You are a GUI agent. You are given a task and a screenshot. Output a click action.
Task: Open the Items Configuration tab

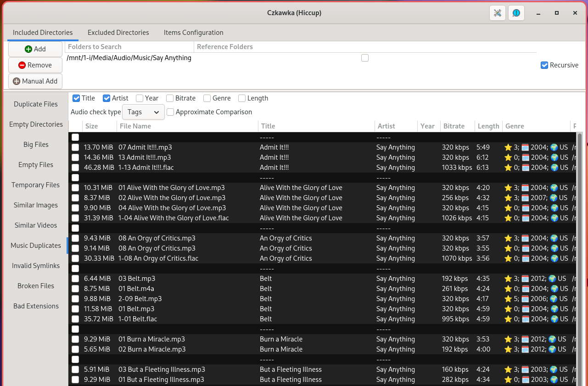click(x=194, y=33)
